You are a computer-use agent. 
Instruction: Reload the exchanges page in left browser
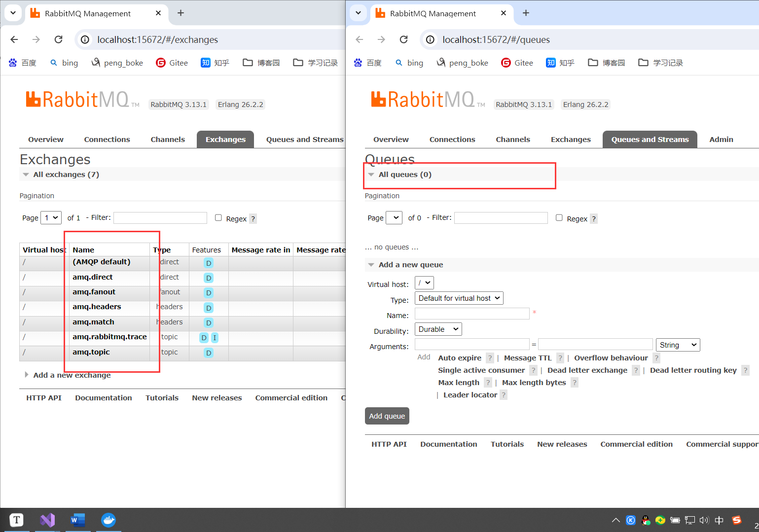[58, 39]
